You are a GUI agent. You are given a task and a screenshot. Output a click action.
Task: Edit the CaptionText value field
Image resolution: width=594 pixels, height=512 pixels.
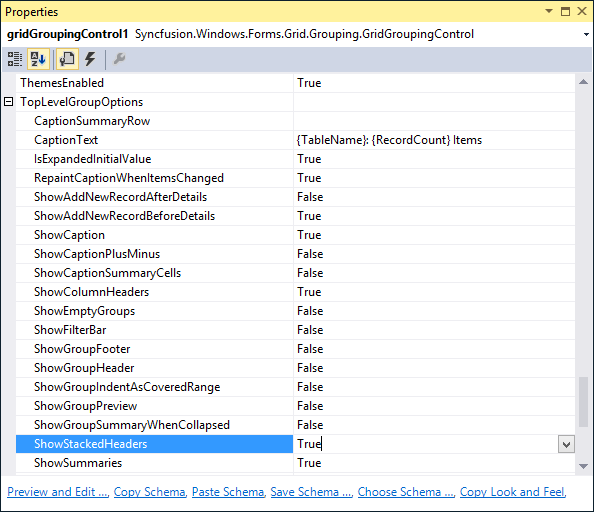click(x=434, y=140)
